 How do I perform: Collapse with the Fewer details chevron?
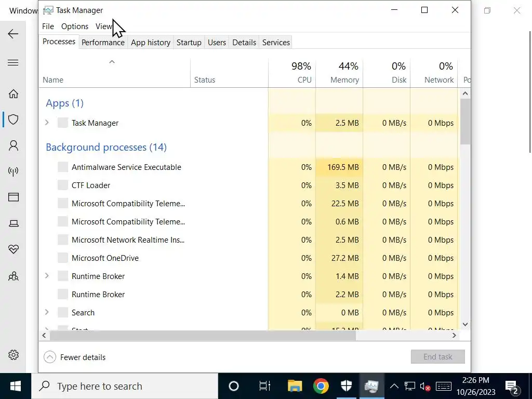(x=50, y=357)
